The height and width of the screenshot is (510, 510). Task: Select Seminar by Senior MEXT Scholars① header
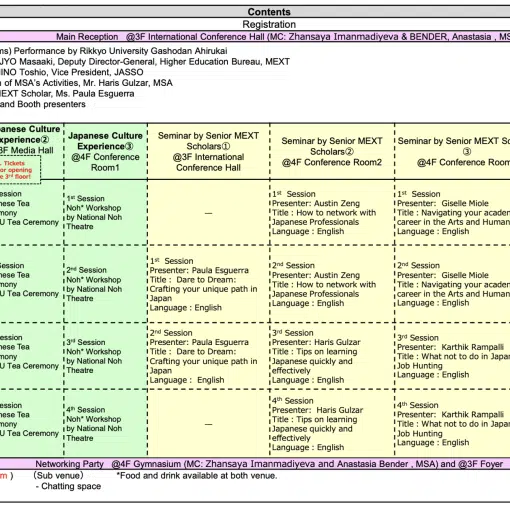[x=208, y=151]
